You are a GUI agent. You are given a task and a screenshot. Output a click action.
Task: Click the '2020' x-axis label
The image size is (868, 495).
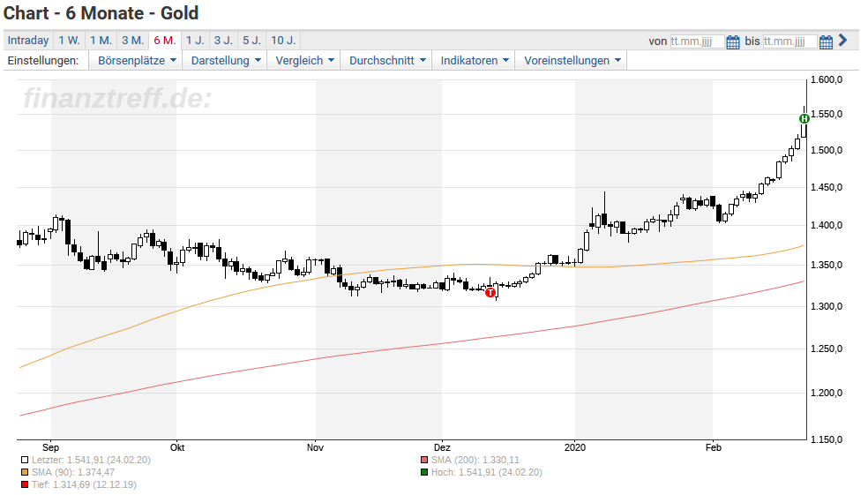coord(575,447)
